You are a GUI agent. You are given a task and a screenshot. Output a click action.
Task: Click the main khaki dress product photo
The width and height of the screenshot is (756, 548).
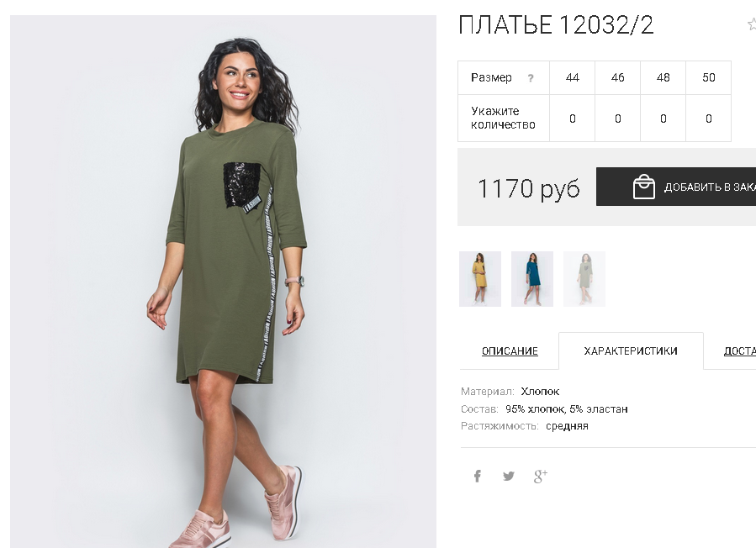223,282
